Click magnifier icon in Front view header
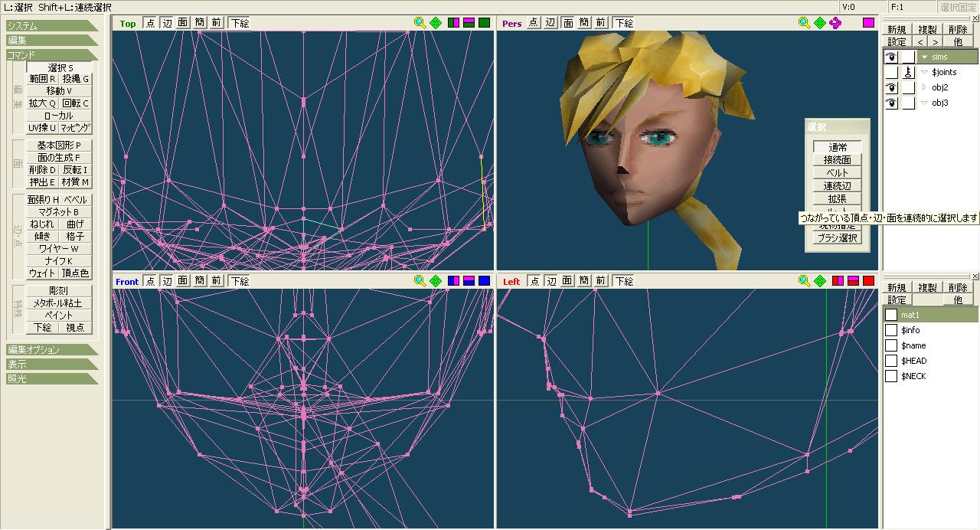 point(420,281)
